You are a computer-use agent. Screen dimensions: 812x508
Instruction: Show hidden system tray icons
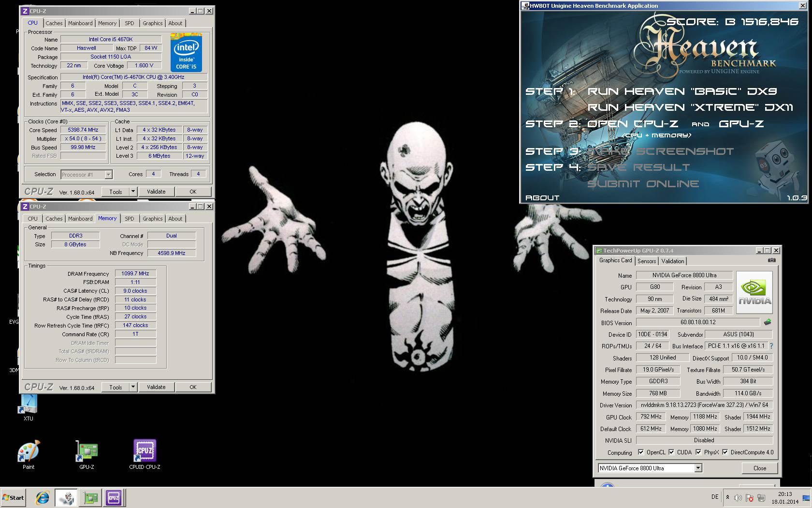pyautogui.click(x=727, y=497)
